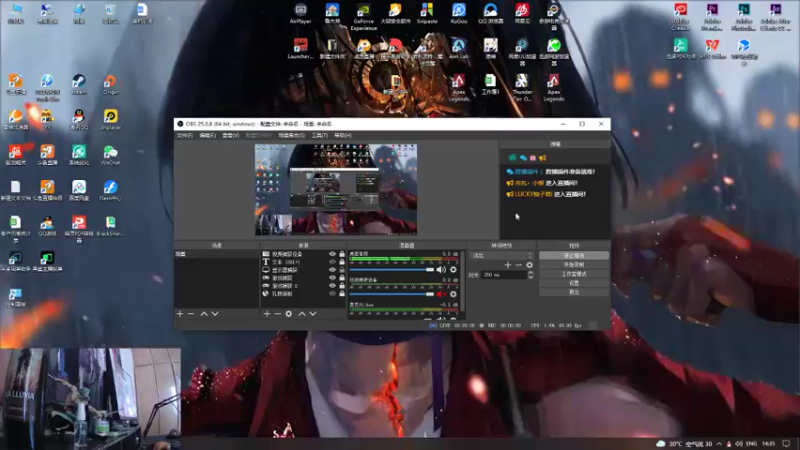This screenshot has width=800, height=450.
Task: Add a scene transition with plus icon
Action: (x=508, y=265)
